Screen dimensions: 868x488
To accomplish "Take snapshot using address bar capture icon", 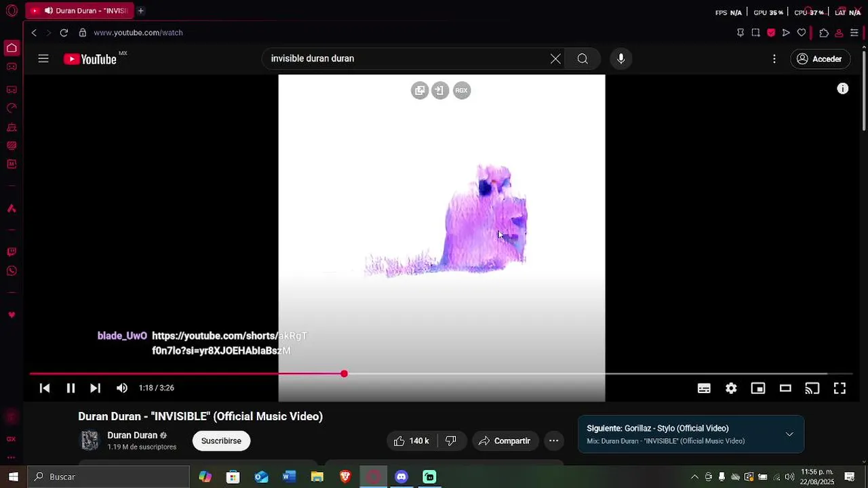I will pyautogui.click(x=755, y=33).
